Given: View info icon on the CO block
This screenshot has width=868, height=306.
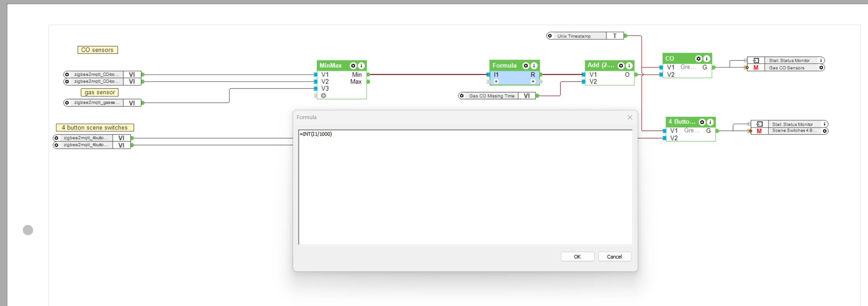Looking at the screenshot, I should click(x=707, y=58).
